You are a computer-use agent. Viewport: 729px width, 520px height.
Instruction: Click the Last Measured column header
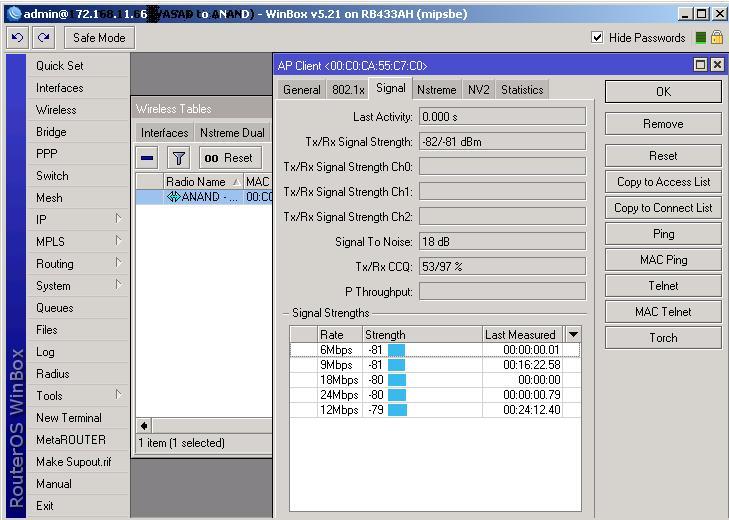point(523,334)
